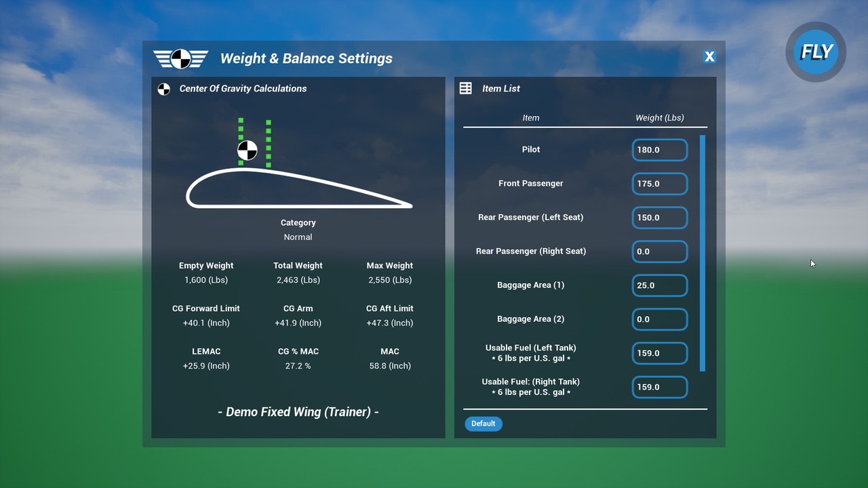The width and height of the screenshot is (868, 488).
Task: Edit Rear Passenger (Right Seat) weight field
Action: (660, 251)
